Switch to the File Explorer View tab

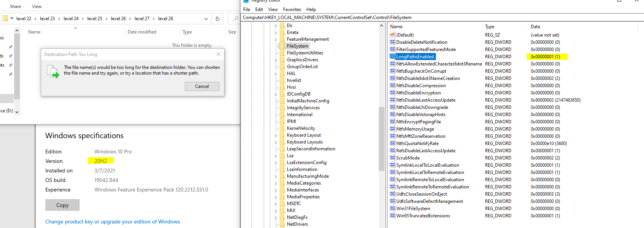(37, 6)
